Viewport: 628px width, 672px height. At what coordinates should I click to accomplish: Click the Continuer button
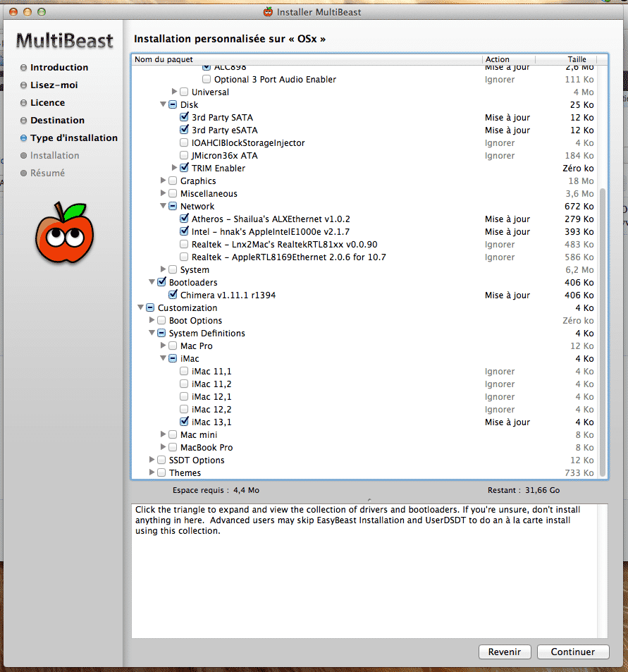572,652
